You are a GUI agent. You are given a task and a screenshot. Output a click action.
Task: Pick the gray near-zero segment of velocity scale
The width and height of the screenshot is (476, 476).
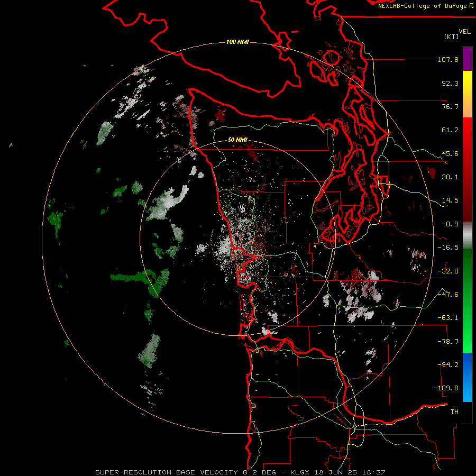(x=467, y=235)
